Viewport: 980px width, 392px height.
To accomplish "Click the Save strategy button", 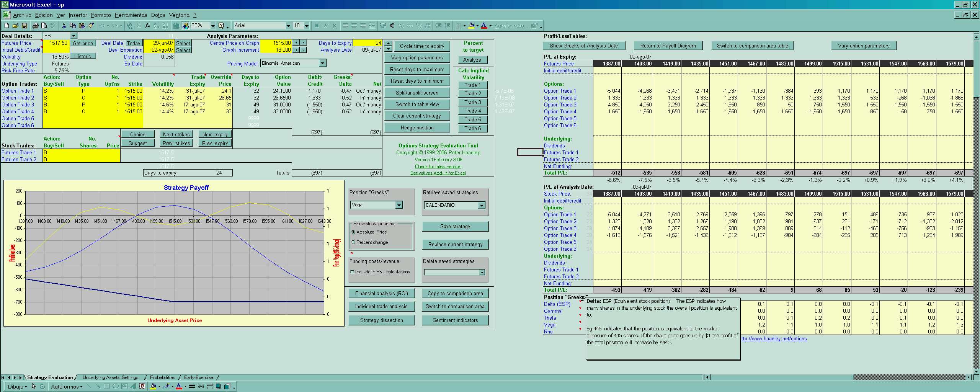I will (x=455, y=227).
